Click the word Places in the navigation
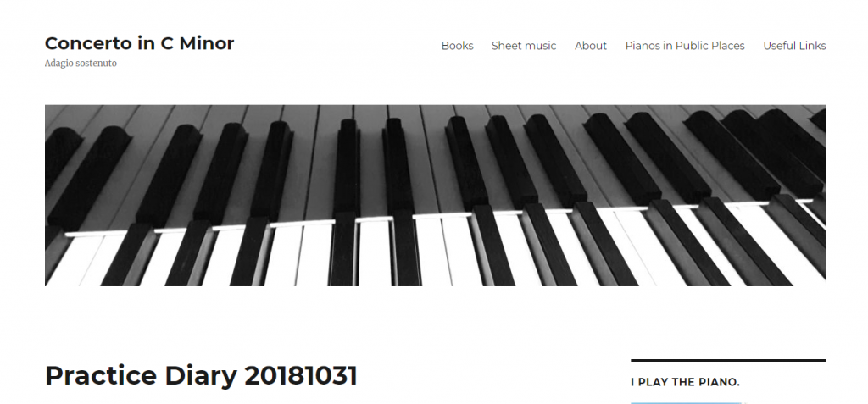This screenshot has height=404, width=868. pos(727,46)
